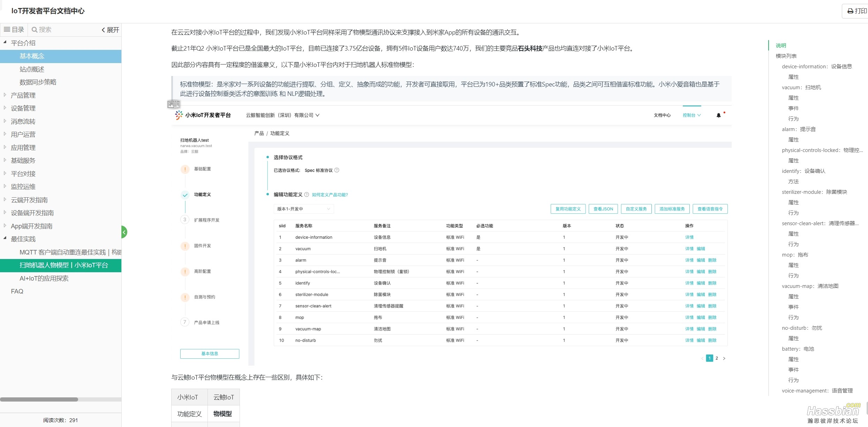Click the 云鲸IoT table header cell
Screen dimensions: 868x427
coord(224,397)
